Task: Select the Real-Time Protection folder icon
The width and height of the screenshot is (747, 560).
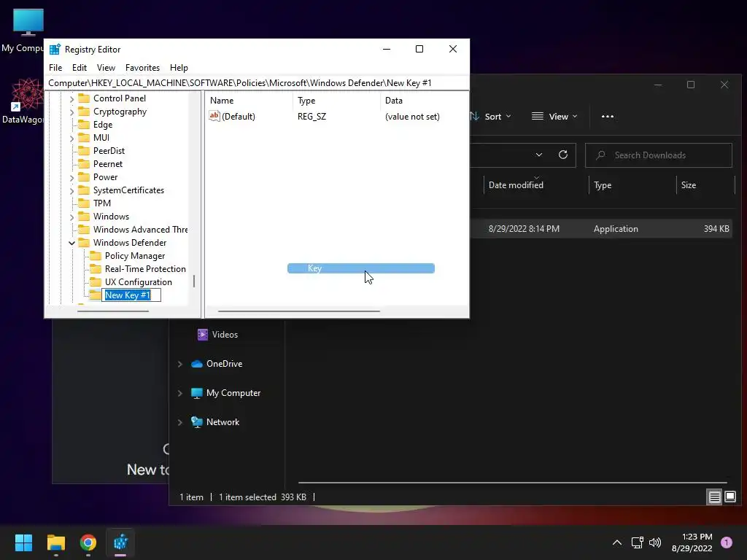Action: pos(96,268)
